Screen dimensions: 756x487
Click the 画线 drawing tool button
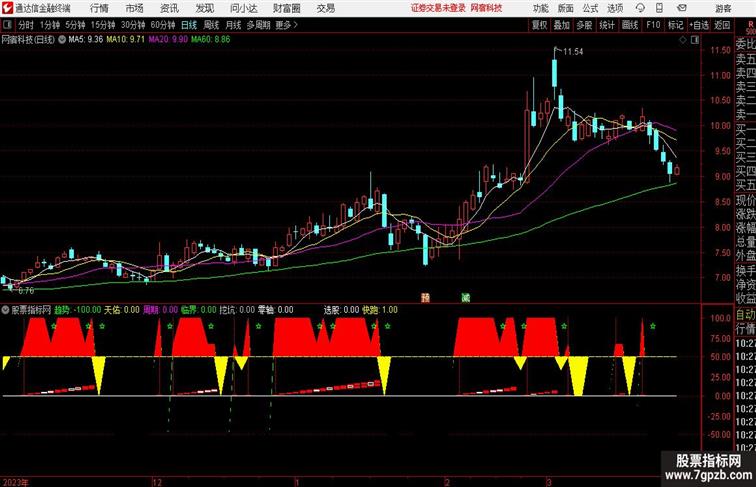(630, 25)
